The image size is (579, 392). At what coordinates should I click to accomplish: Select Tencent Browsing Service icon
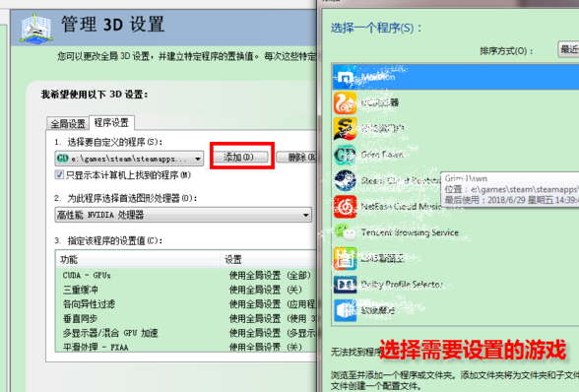coord(346,232)
